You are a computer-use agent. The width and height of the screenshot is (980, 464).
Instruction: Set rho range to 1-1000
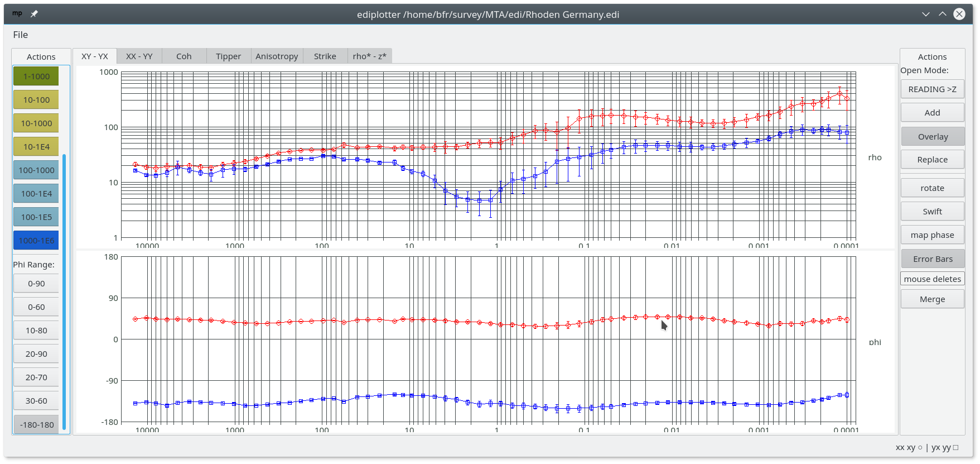(x=36, y=76)
